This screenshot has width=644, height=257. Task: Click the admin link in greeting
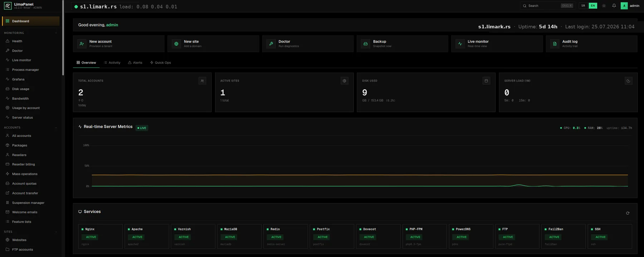(x=112, y=25)
